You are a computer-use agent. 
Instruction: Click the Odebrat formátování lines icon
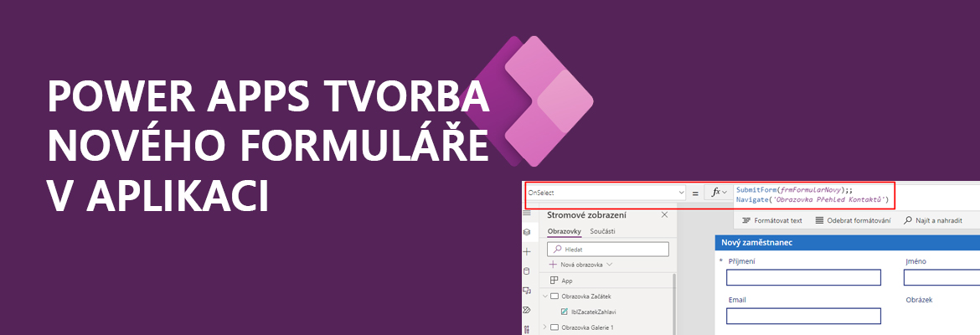tap(819, 220)
